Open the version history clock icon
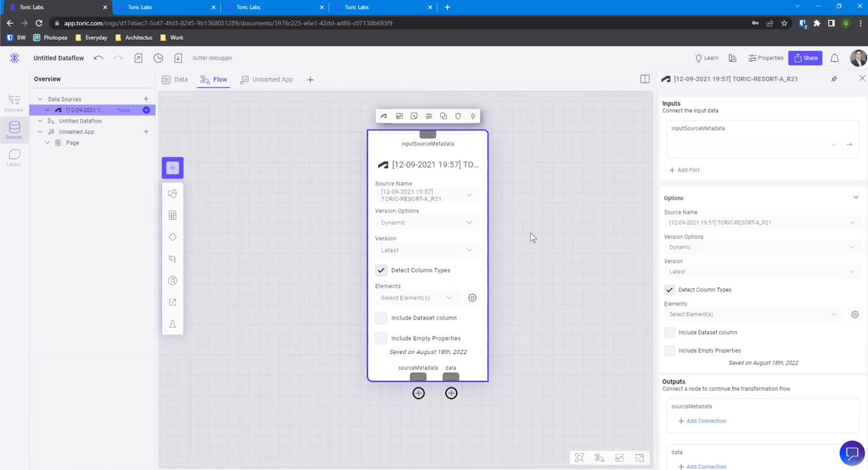868x470 pixels. click(158, 58)
